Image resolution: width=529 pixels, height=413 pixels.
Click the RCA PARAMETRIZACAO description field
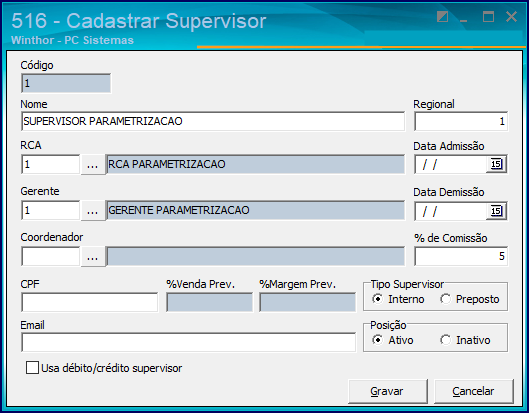[x=255, y=164]
